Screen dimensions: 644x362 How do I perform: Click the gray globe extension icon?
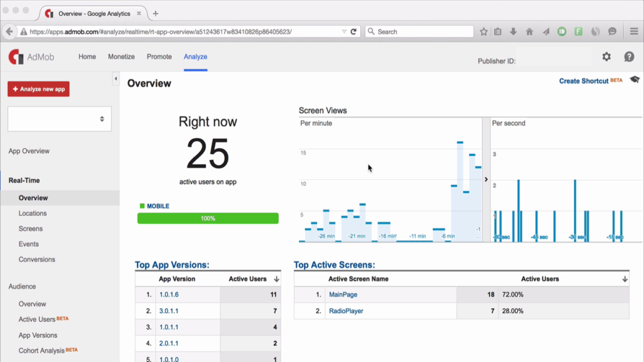[x=595, y=32]
